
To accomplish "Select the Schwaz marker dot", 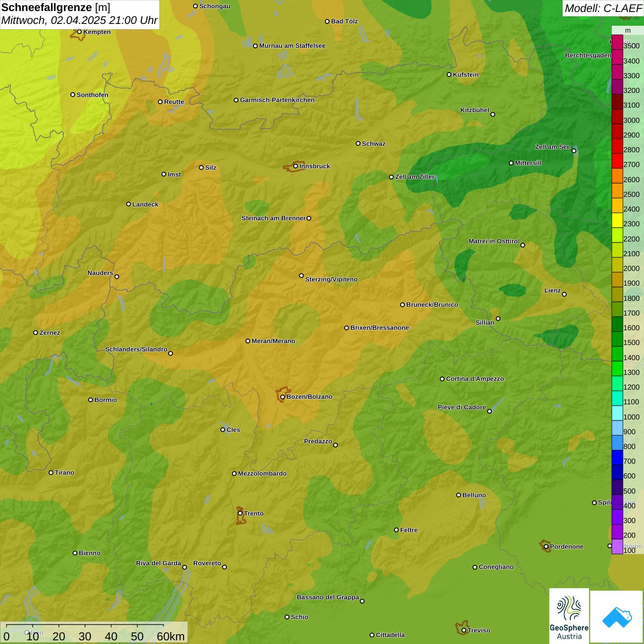I will [x=358, y=144].
